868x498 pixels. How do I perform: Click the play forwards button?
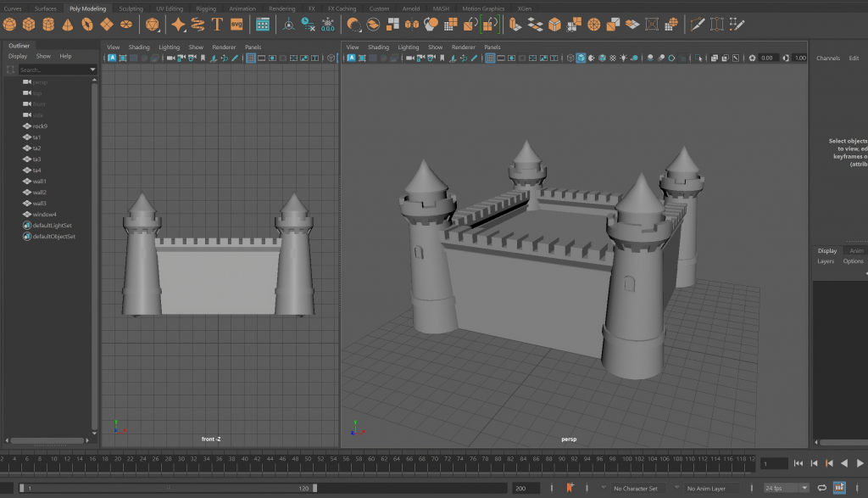[x=859, y=463]
